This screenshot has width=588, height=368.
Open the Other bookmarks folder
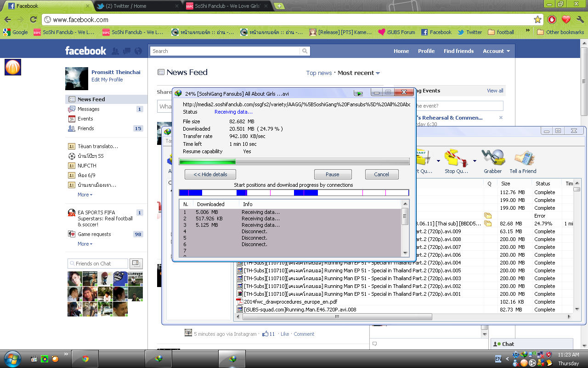[x=560, y=32]
